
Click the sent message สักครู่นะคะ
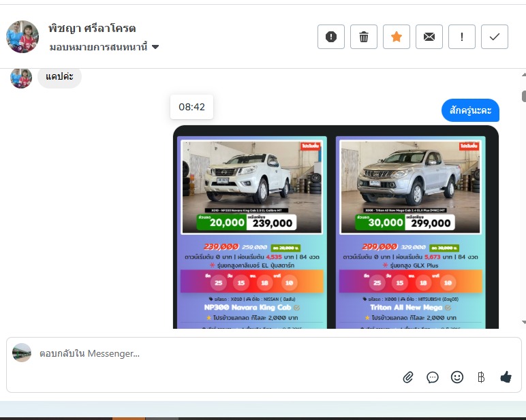point(470,110)
